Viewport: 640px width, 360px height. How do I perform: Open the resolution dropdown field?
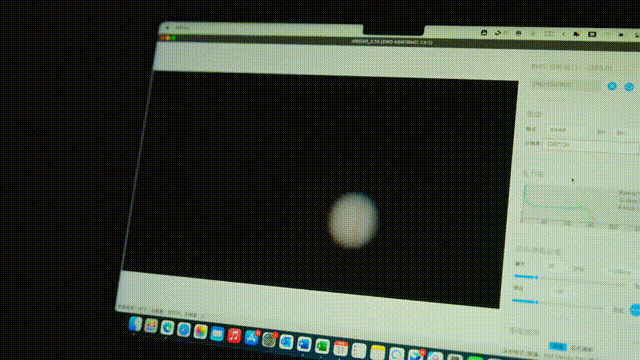[x=592, y=145]
